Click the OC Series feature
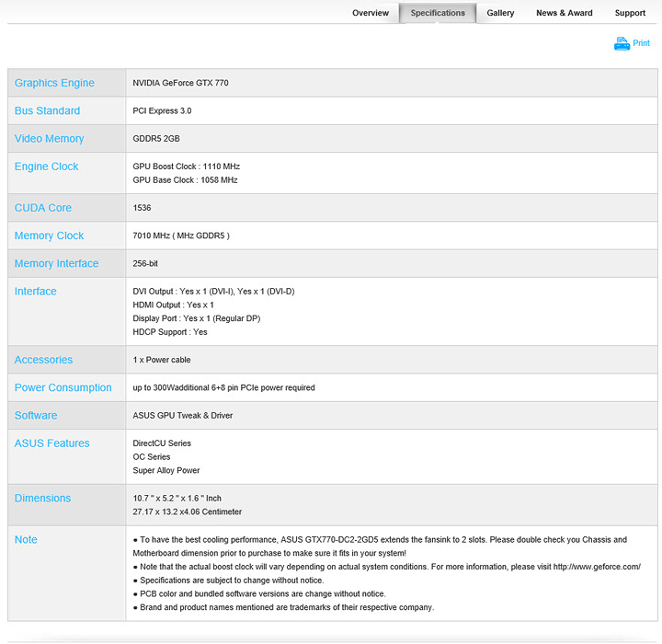Viewport: 662px width, 644px height. [x=152, y=457]
